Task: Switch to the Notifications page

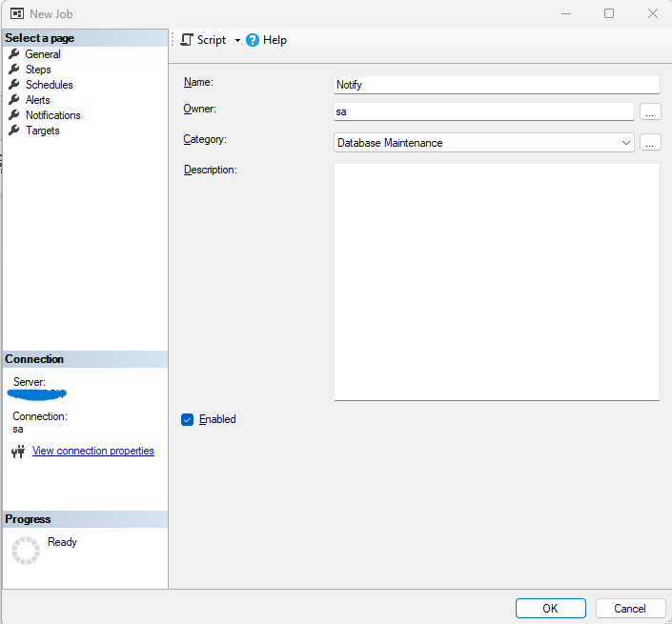Action: click(x=52, y=115)
